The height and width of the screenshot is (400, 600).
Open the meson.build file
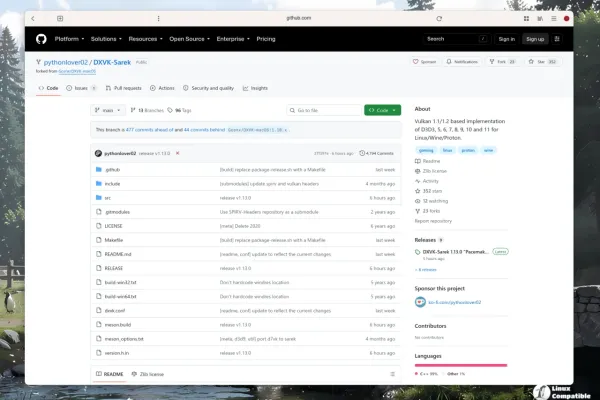pos(118,325)
